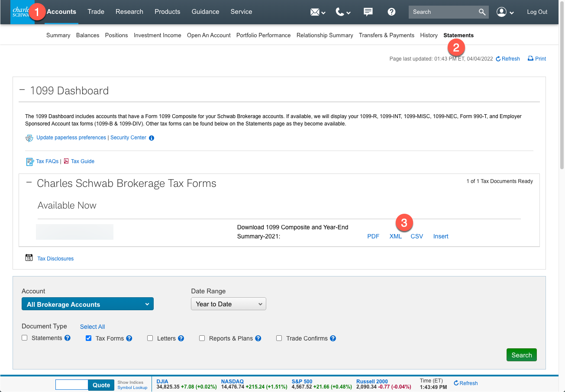Click the green Search button

(x=522, y=355)
